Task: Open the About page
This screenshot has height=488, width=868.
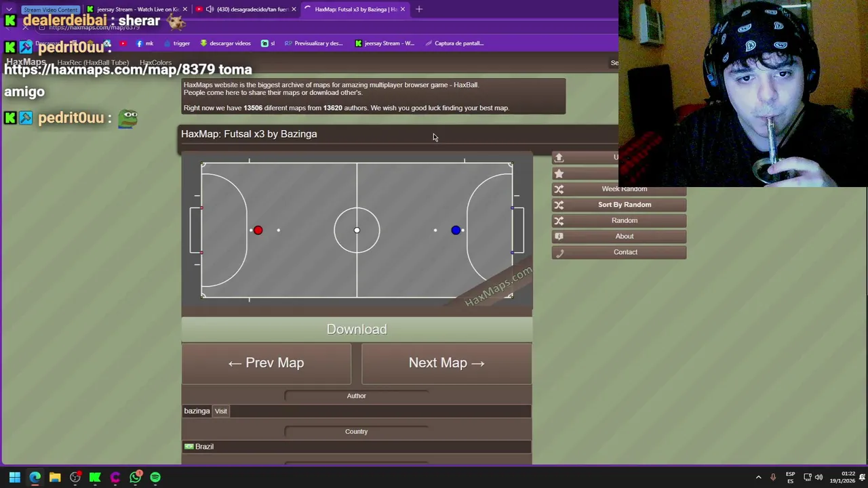Action: click(x=619, y=237)
